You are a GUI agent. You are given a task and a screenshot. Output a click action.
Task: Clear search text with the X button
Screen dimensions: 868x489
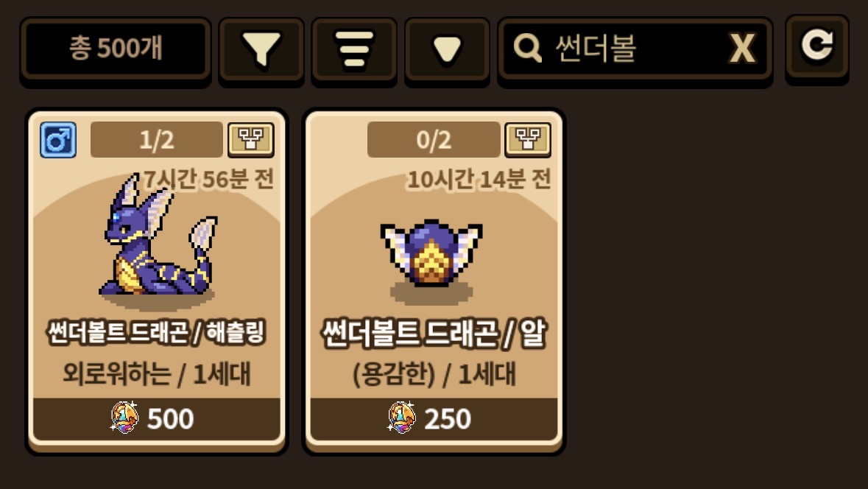tap(742, 49)
